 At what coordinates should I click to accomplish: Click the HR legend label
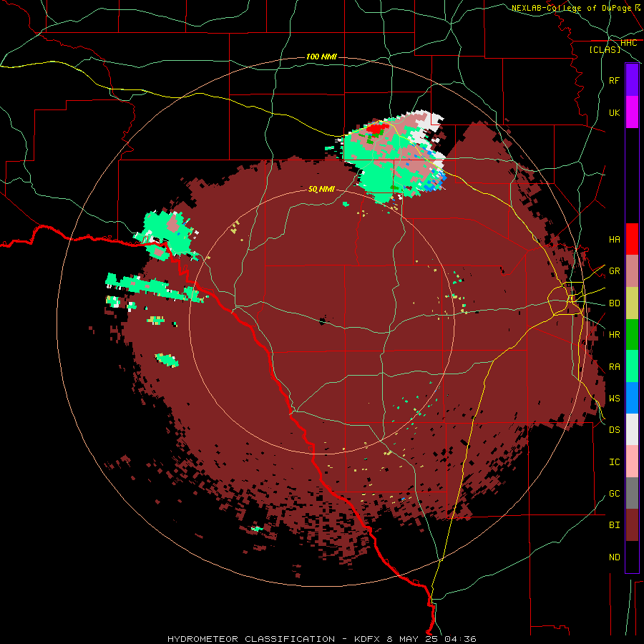pos(615,335)
